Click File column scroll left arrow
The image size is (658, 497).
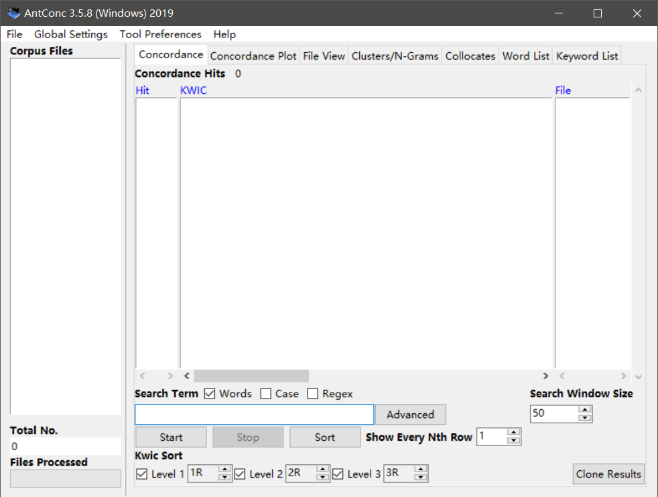click(x=562, y=376)
